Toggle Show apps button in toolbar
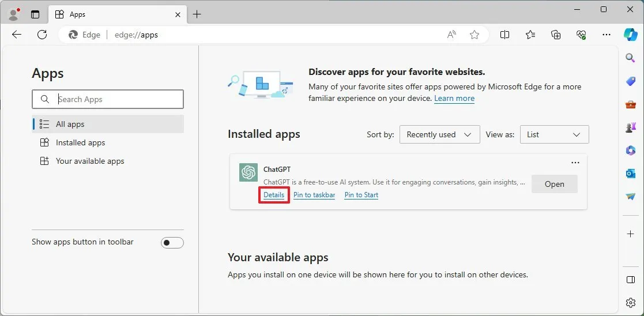 (x=172, y=243)
